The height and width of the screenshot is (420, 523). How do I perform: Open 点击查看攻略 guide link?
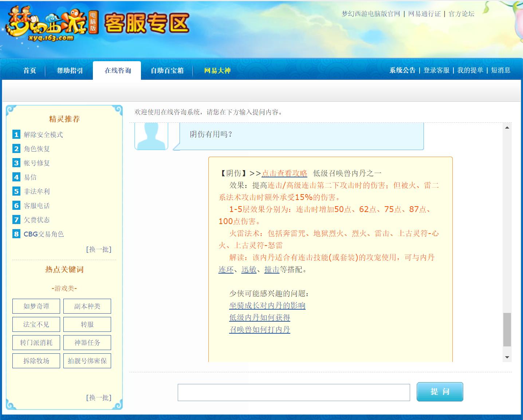click(x=285, y=173)
